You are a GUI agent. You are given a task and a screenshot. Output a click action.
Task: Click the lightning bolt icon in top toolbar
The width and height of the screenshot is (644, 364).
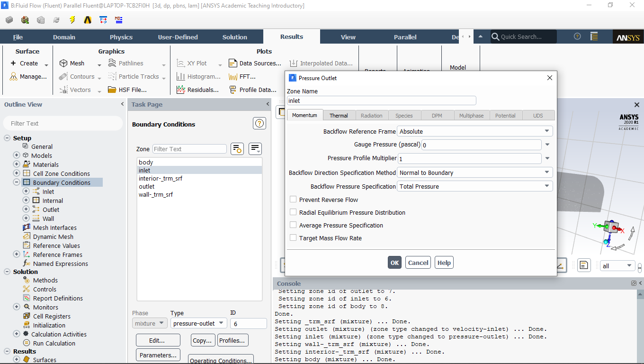(72, 20)
